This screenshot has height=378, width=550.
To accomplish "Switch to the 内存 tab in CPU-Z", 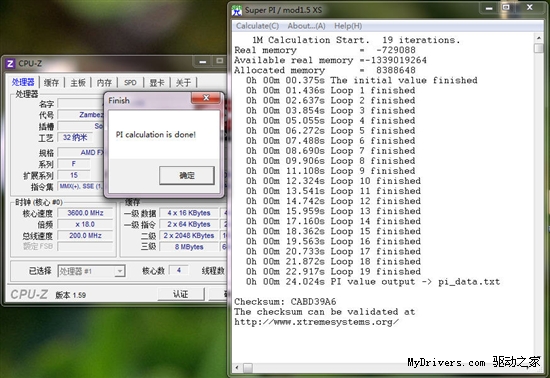I will (104, 83).
